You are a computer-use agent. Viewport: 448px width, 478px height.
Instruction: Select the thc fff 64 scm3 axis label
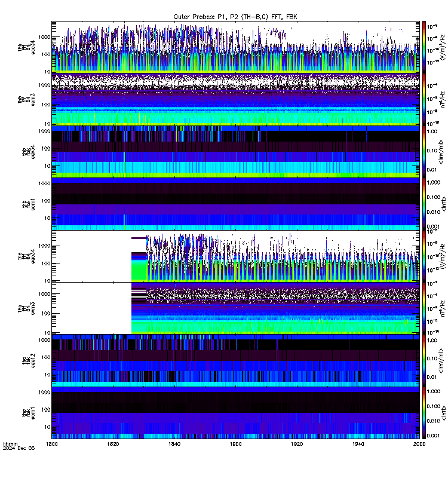tap(26, 308)
